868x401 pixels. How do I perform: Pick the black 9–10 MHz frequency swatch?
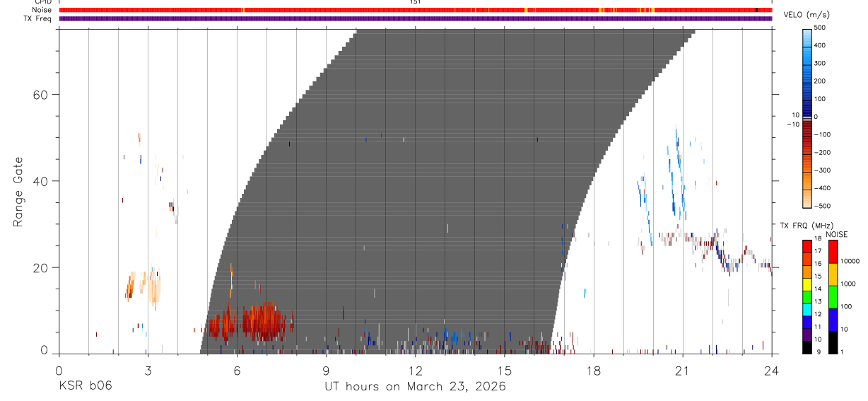807,347
